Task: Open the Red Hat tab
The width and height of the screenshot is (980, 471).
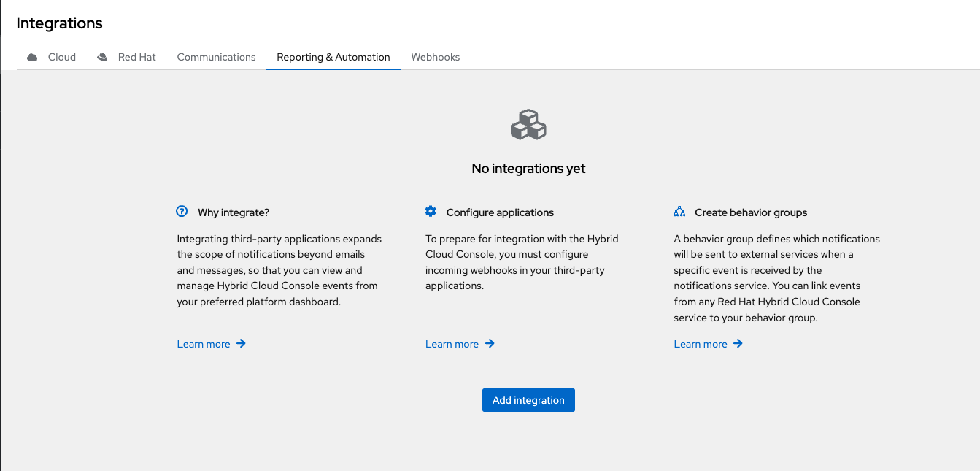Action: (136, 57)
